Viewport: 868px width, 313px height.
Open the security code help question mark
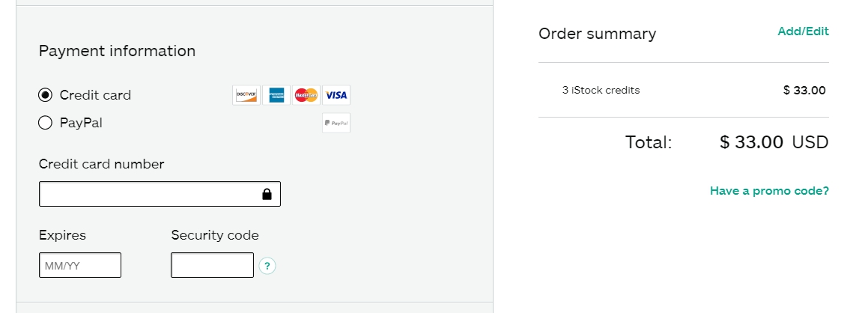[x=267, y=266]
